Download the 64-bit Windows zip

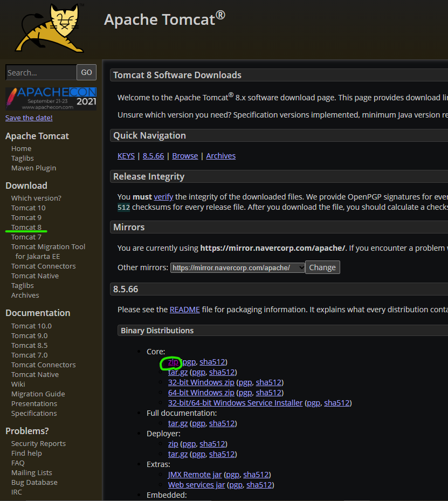click(201, 393)
